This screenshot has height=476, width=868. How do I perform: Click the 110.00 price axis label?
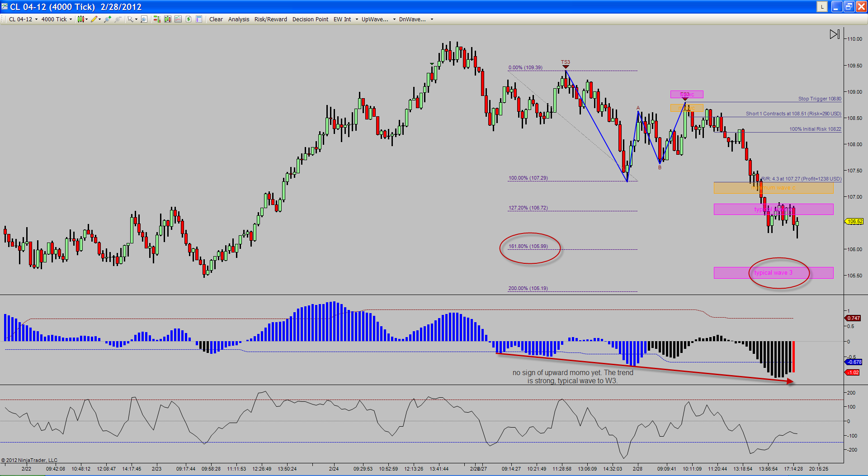pyautogui.click(x=854, y=39)
